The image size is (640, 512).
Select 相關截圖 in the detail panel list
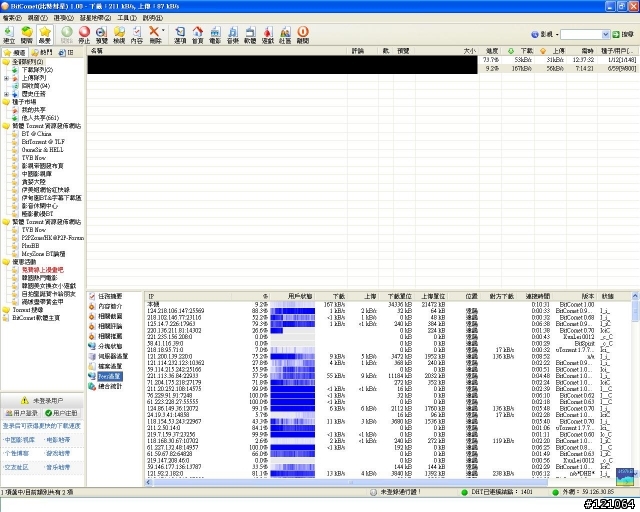[110, 316]
